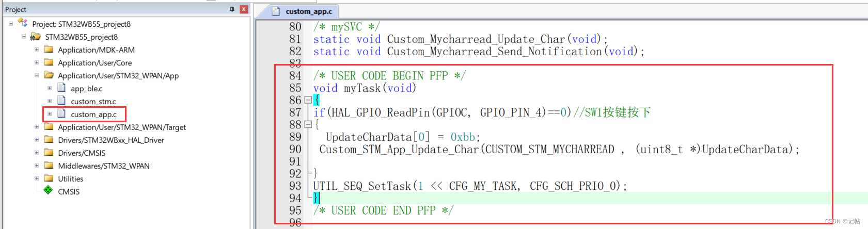Select Application/User/STM32_WPAN/Target group label
Screen dimensions: 868x229
coord(122,127)
